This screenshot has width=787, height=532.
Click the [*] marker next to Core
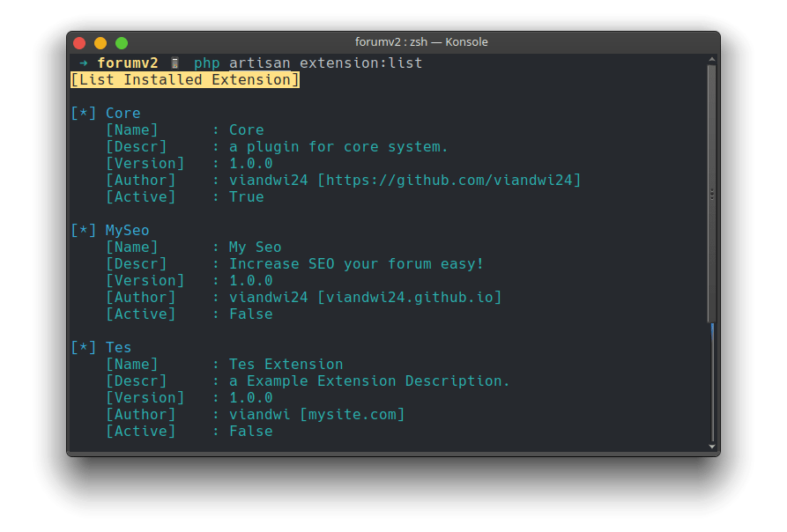point(82,113)
